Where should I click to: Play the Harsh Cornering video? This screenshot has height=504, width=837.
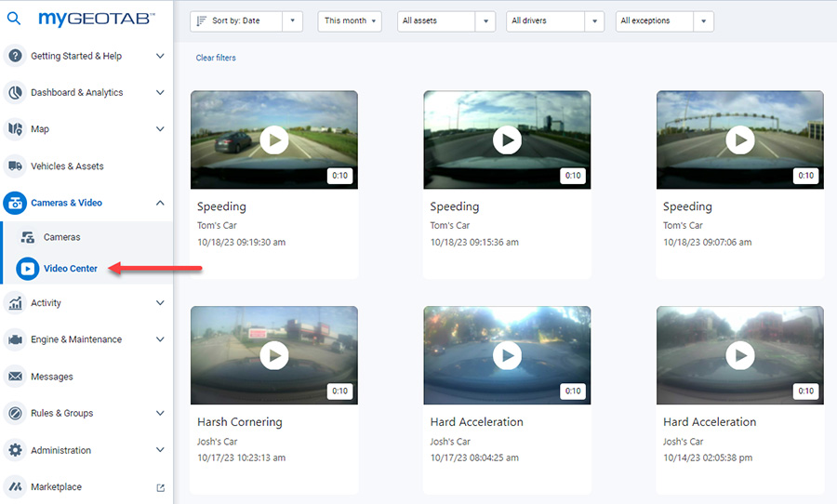coord(273,354)
